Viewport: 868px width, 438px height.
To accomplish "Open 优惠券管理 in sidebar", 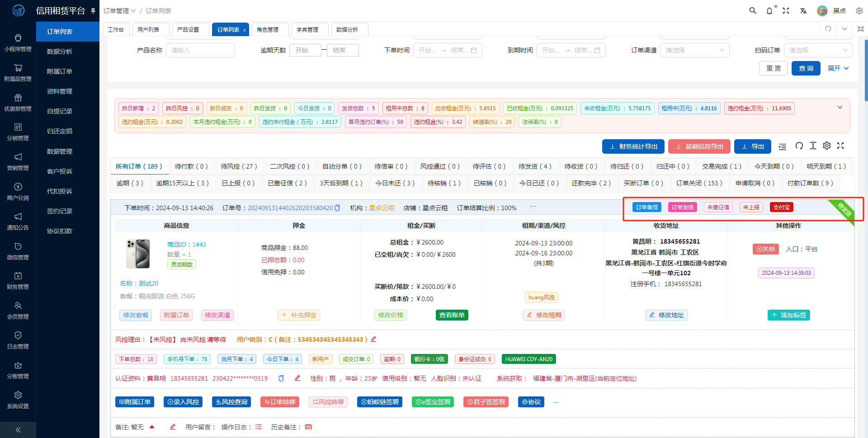I will pyautogui.click(x=18, y=103).
